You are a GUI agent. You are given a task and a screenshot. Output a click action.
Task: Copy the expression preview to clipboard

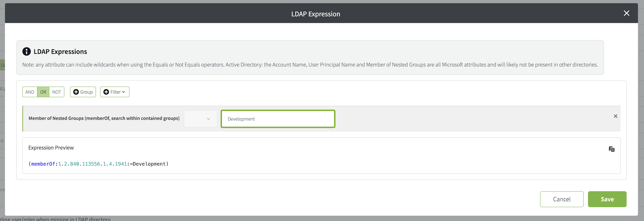[611, 149]
